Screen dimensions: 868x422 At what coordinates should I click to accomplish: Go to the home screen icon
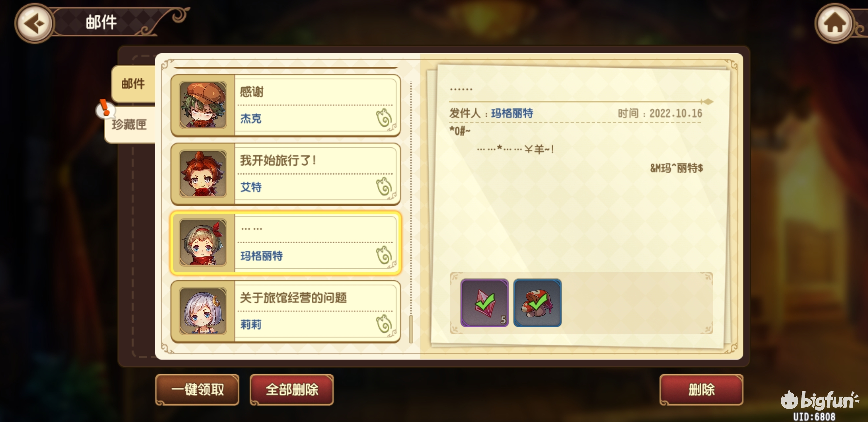click(x=834, y=23)
